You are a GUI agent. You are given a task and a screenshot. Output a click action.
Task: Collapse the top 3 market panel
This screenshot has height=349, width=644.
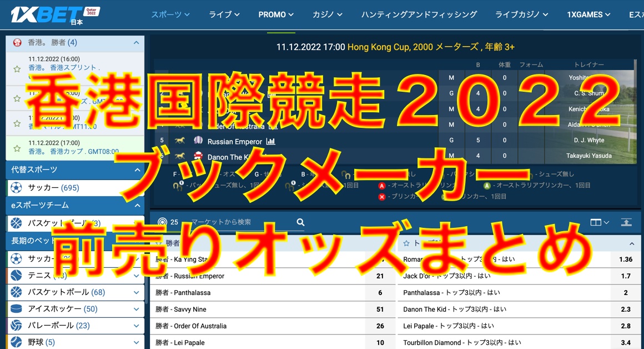click(x=632, y=244)
